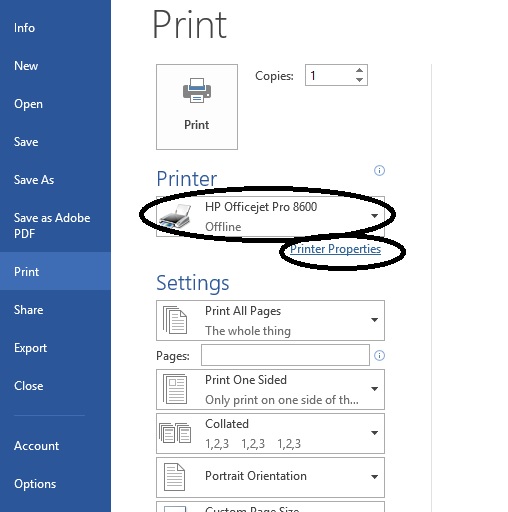
Task: Expand the Print One Sided dropdown
Action: point(270,389)
